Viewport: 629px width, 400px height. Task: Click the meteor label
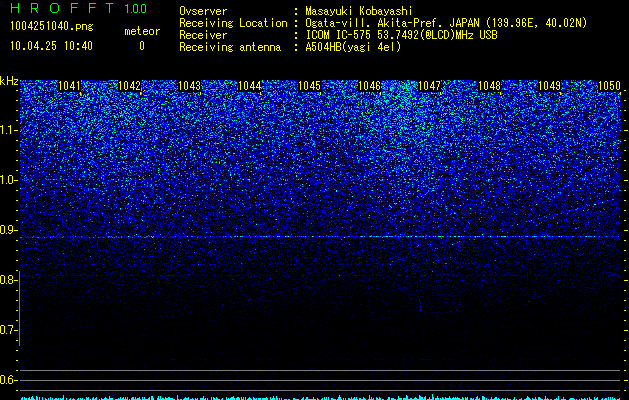[142, 31]
